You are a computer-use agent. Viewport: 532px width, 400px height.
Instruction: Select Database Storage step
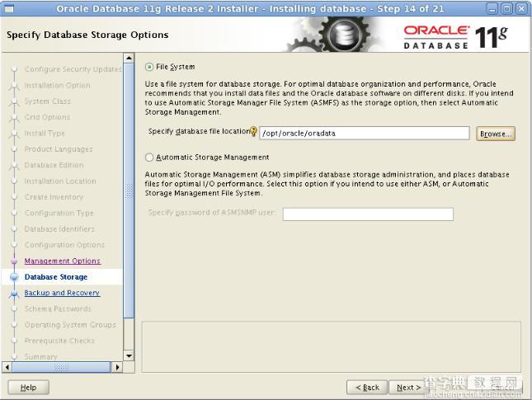(x=56, y=277)
